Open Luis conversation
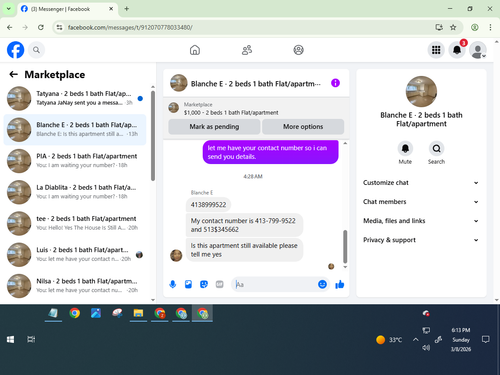 tap(75, 254)
